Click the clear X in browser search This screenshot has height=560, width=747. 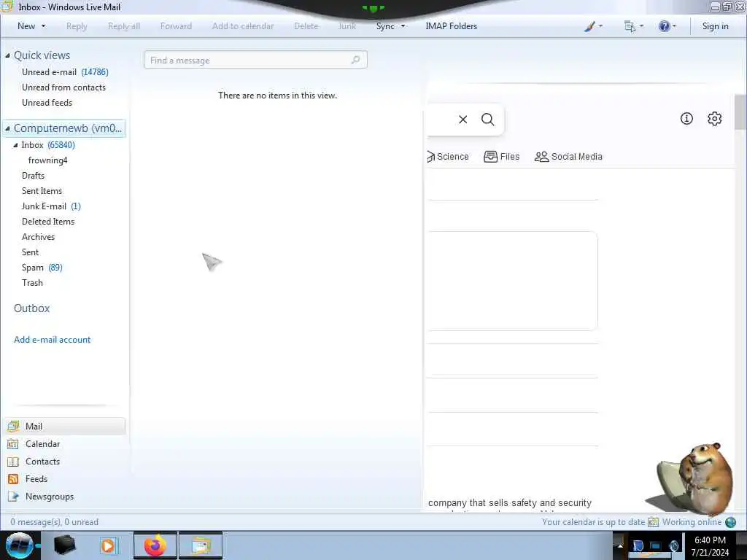pyautogui.click(x=463, y=120)
